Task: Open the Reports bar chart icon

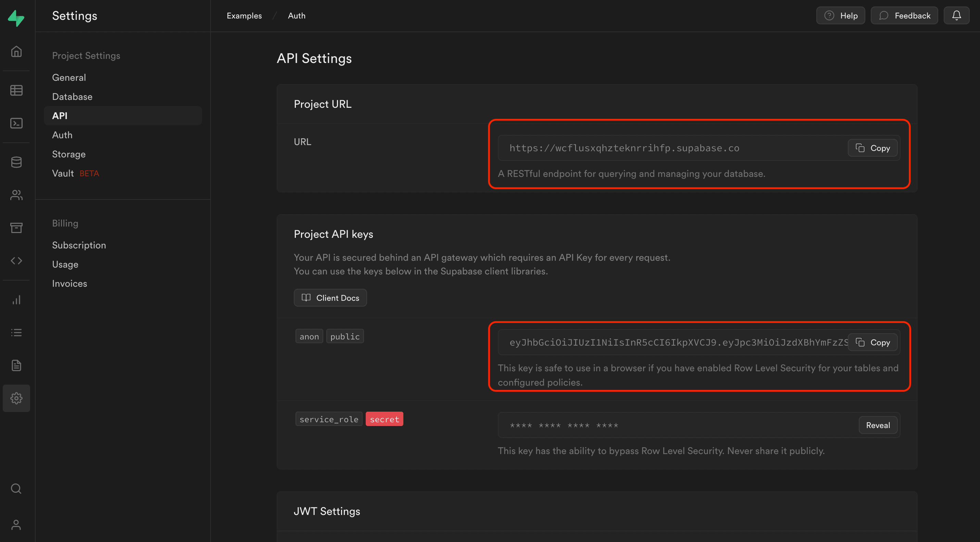Action: 16,300
